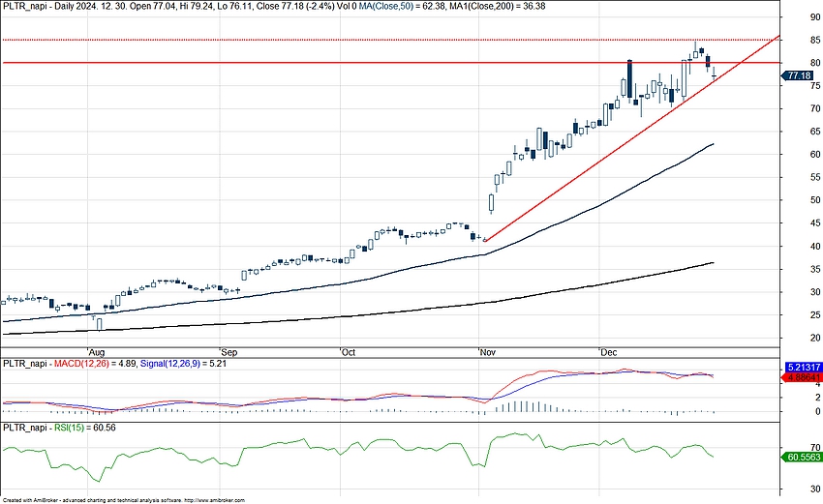Click the 90 price axis label
Image resolution: width=823 pixels, height=504 pixels.
tap(815, 17)
